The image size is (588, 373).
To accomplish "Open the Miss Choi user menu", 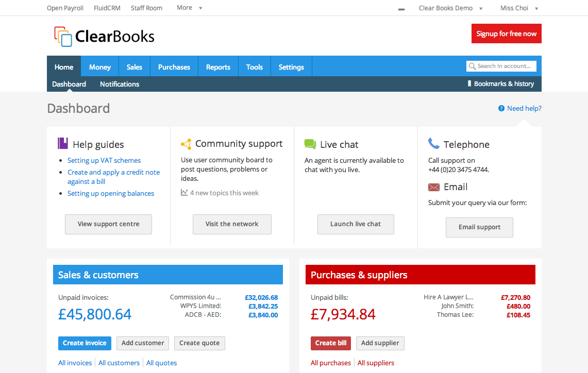I will click(x=519, y=8).
